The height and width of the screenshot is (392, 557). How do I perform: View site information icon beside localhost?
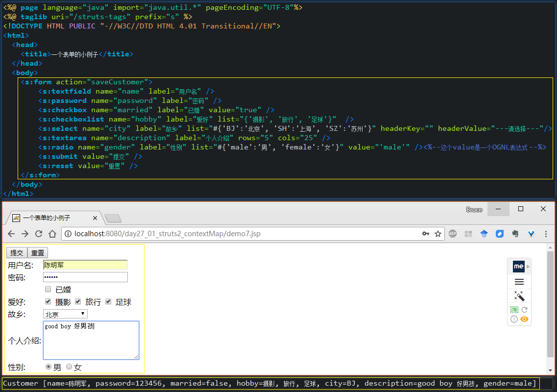(68, 234)
